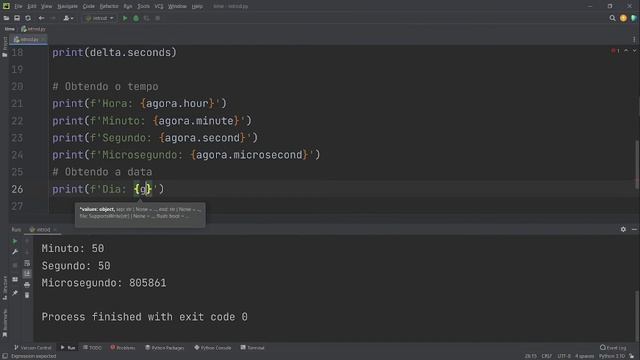Open the Help menu

click(x=197, y=6)
